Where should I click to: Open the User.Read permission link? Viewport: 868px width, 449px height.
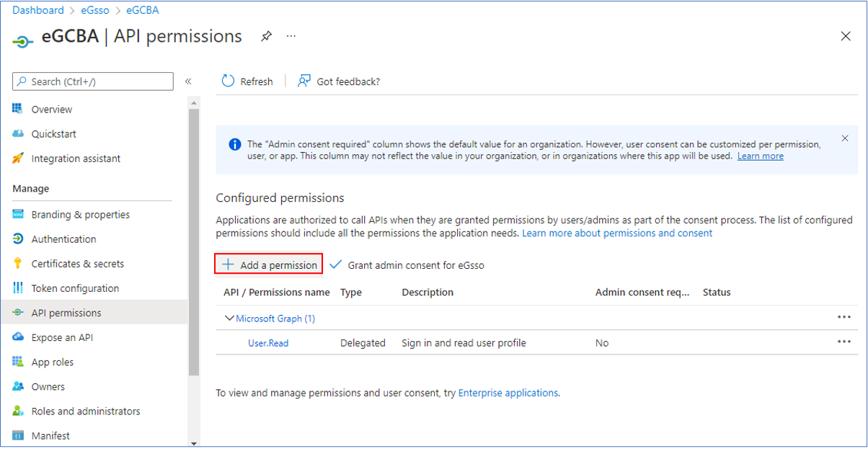click(268, 343)
